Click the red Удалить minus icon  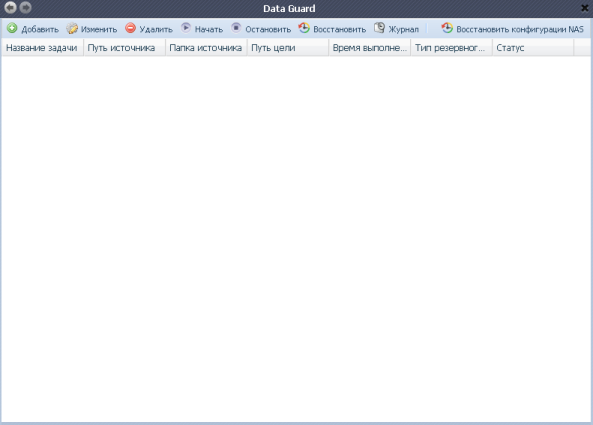[x=130, y=28]
